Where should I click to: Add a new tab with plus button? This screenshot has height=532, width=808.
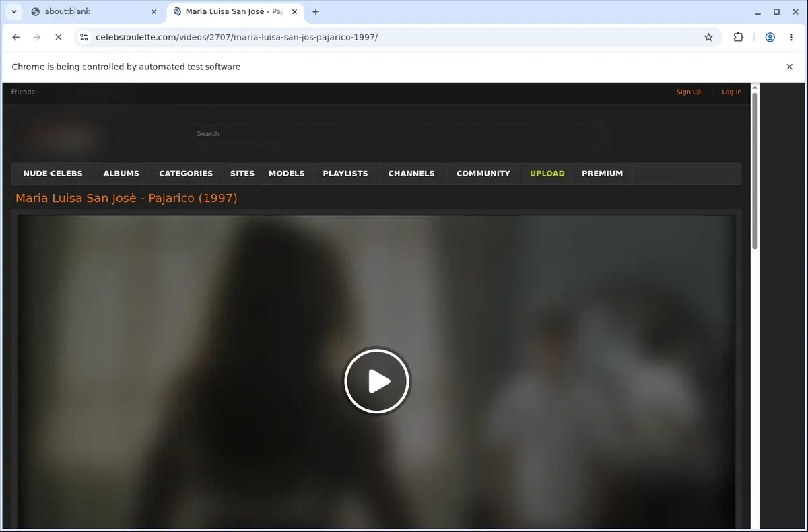coord(316,11)
